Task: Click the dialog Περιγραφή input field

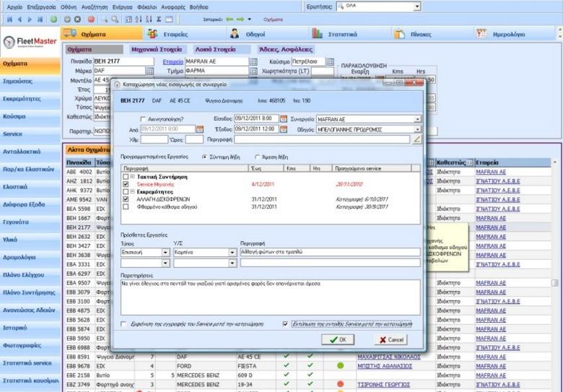Action: coord(322,139)
